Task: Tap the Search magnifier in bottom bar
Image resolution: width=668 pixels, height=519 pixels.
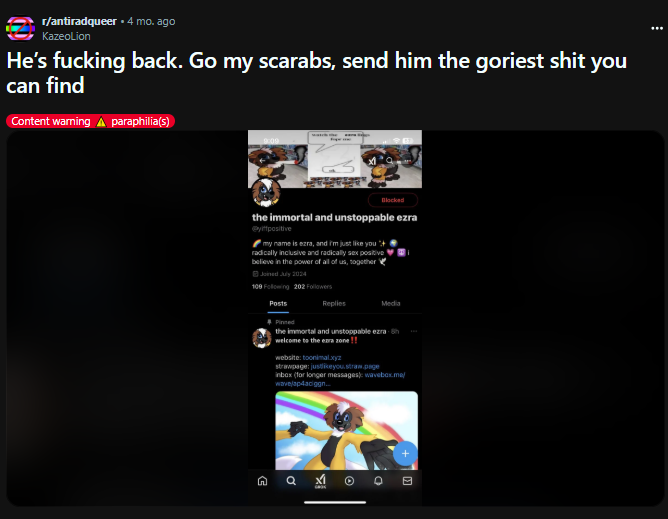Action: (x=291, y=481)
